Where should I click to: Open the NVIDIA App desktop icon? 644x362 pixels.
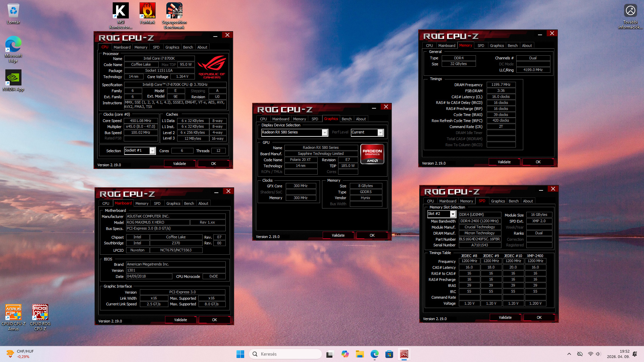pos(13,78)
